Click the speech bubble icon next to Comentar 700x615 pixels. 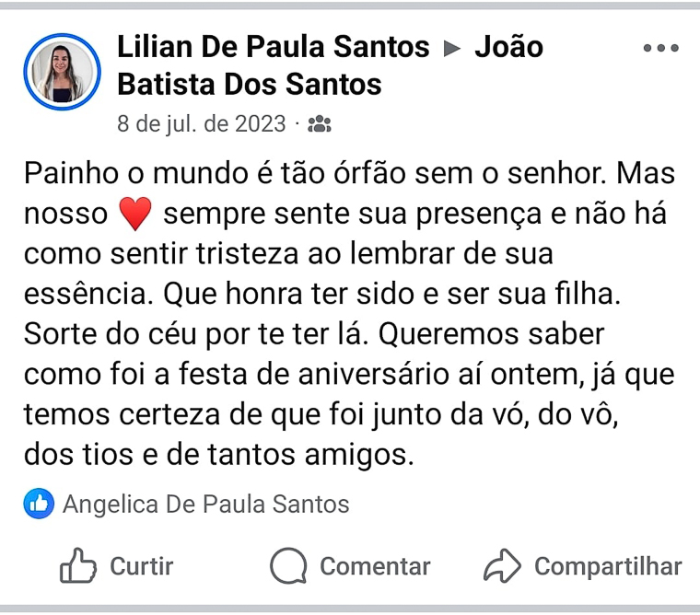288,566
